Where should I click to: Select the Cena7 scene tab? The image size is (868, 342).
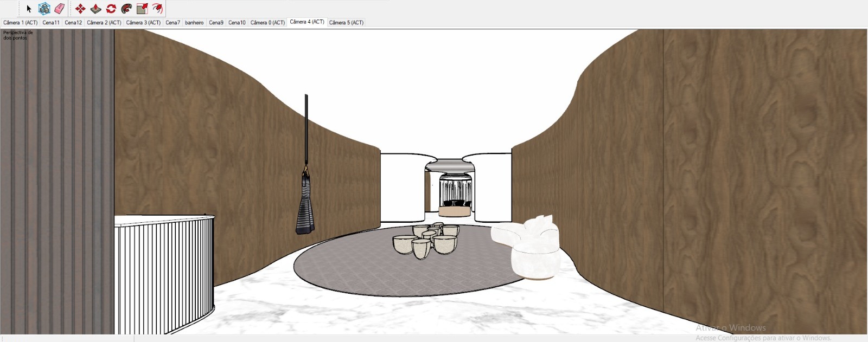coord(173,23)
